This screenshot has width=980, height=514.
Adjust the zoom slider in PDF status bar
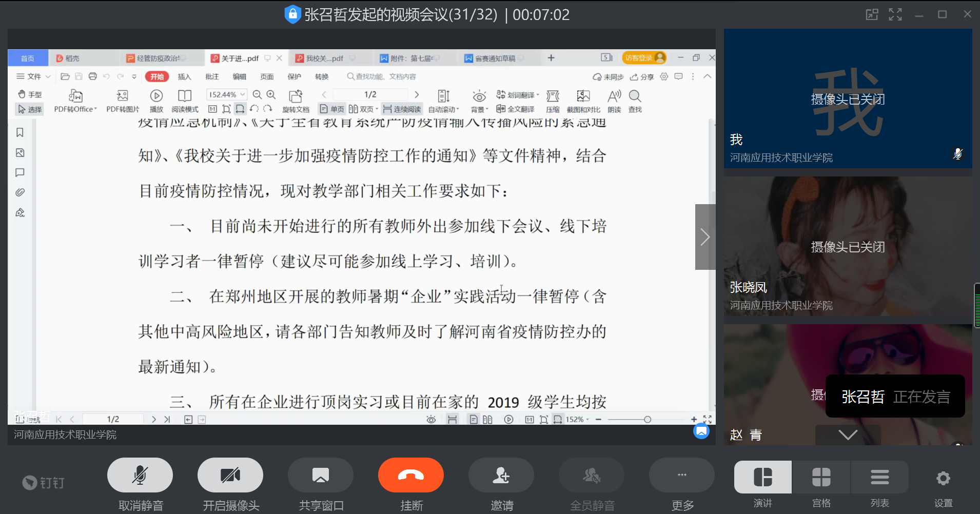648,420
